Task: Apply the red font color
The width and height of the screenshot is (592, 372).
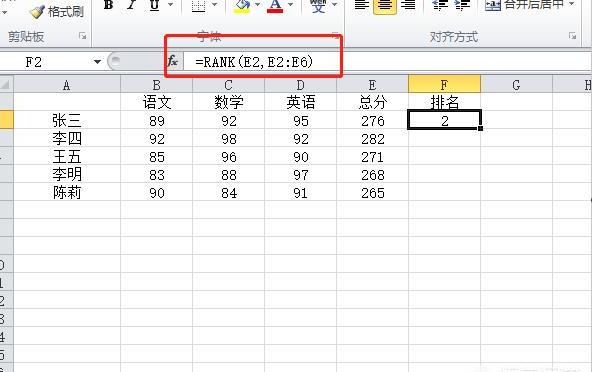Action: 275,6
